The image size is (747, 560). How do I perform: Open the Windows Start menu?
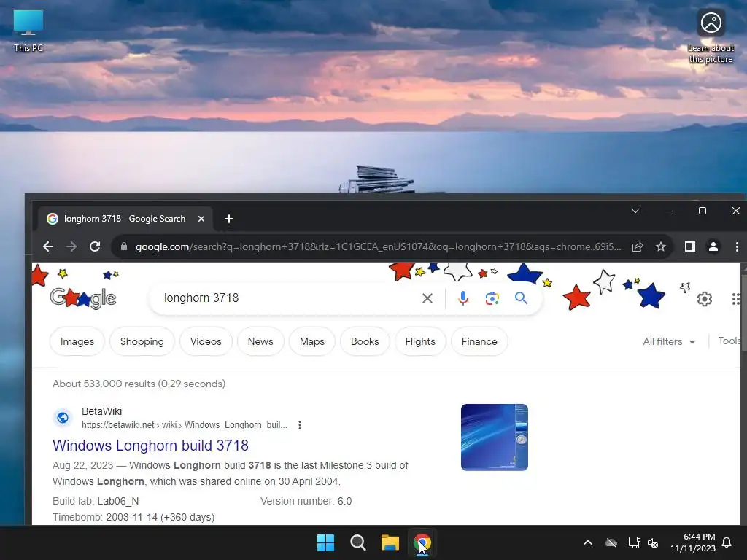(326, 542)
